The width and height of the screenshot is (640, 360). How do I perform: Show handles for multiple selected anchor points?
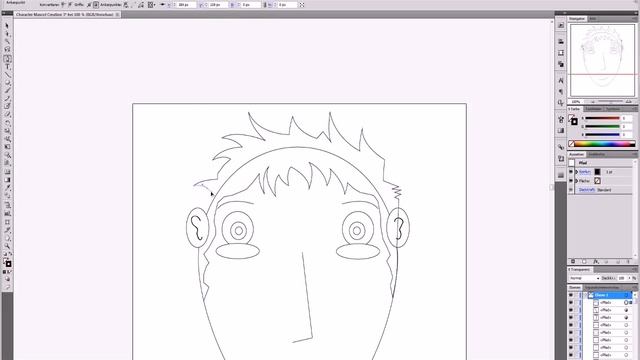[x=89, y=4]
